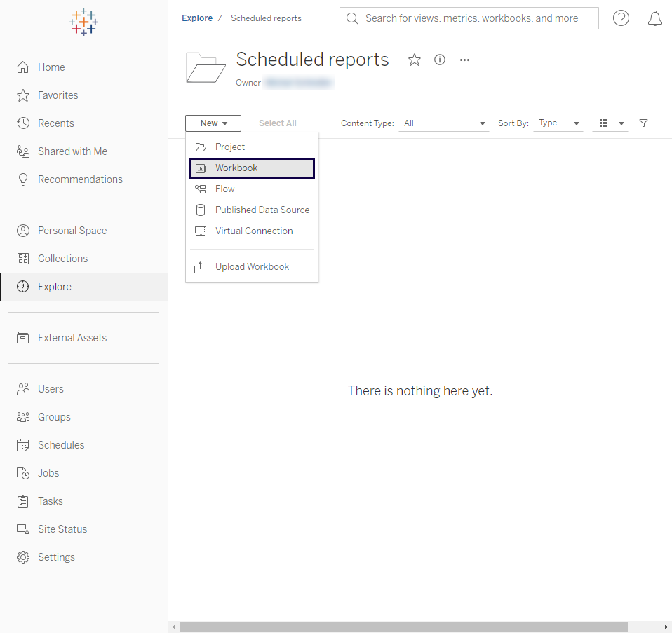This screenshot has width=672, height=633.
Task: Follow the Explore breadcrumb link
Action: [x=197, y=18]
